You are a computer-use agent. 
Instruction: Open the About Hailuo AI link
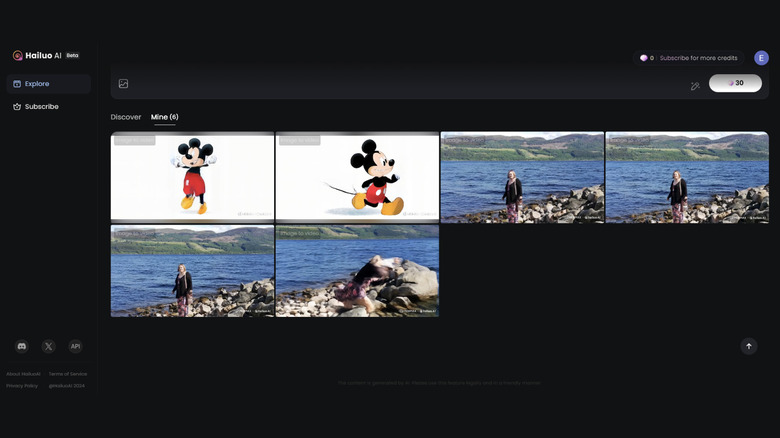21,374
